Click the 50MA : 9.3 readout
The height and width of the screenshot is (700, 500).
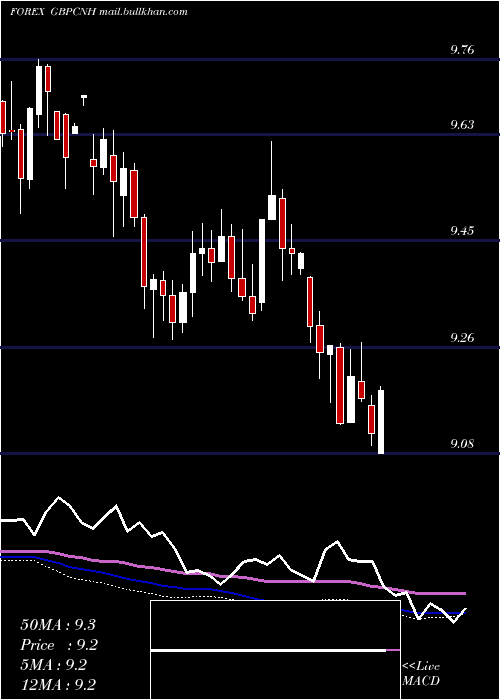[58, 625]
